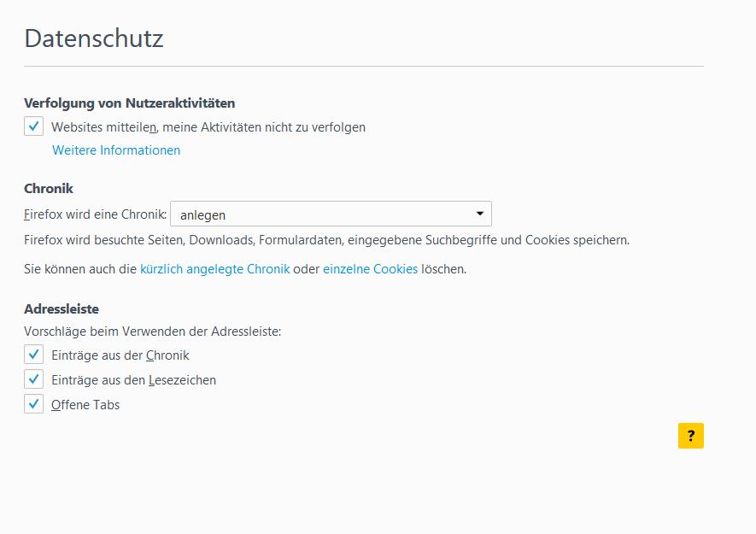Click the "Datenschutz" page heading

(x=93, y=38)
